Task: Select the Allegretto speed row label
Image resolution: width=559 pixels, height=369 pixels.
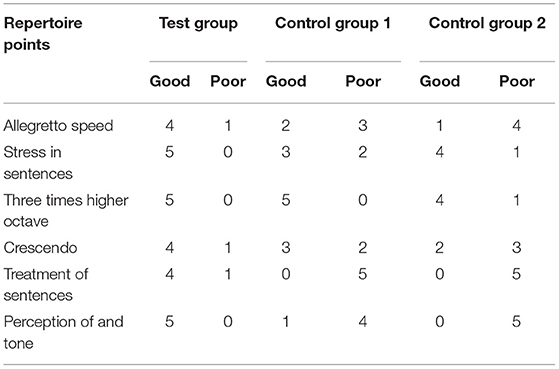Action: pos(58,126)
